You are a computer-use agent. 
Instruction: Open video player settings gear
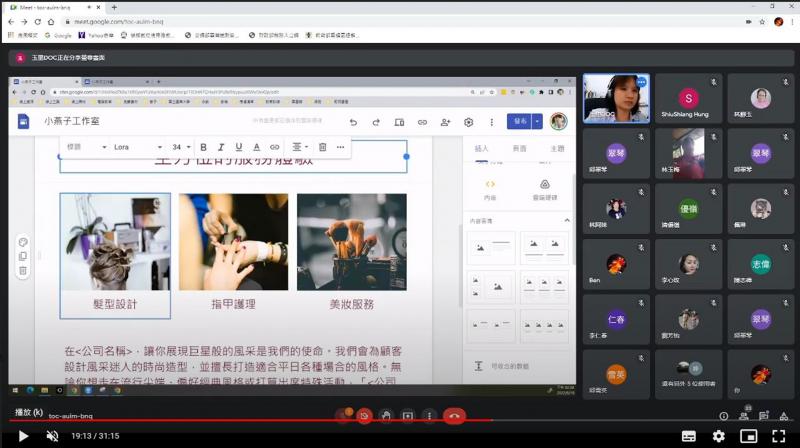(x=718, y=436)
